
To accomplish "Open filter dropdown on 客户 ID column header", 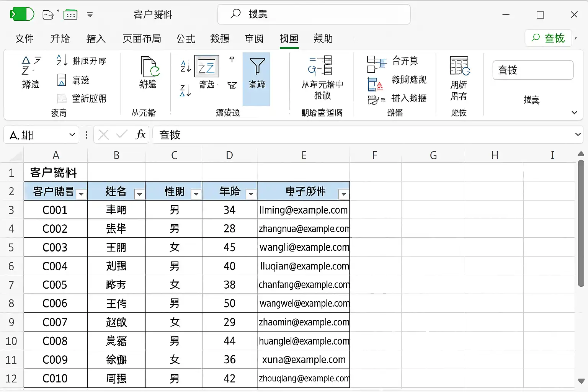I will (81, 194).
